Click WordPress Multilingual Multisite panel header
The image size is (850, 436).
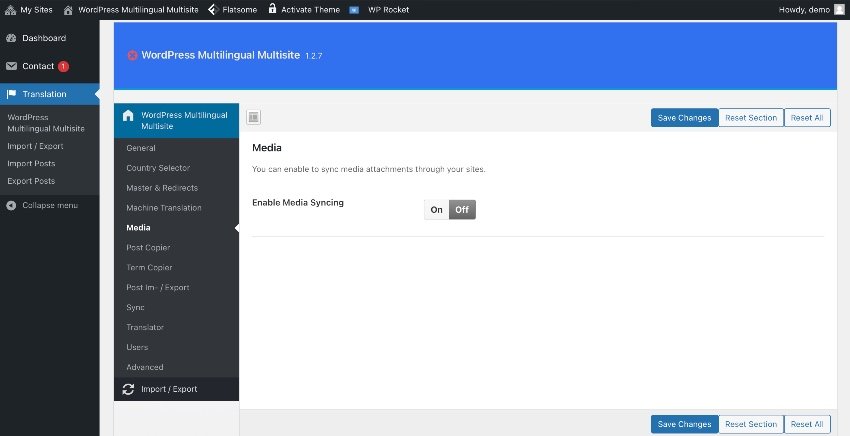176,120
